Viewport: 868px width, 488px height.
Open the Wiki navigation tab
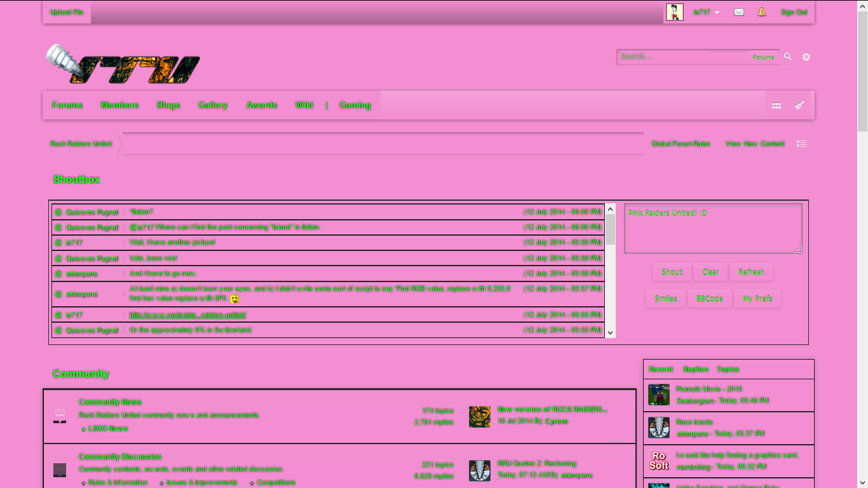click(304, 105)
